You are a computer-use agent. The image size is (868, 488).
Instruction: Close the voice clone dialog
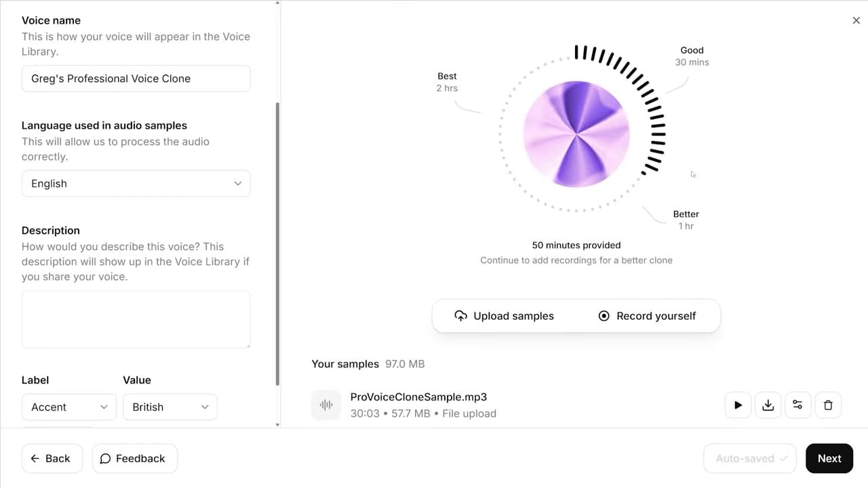tap(856, 20)
